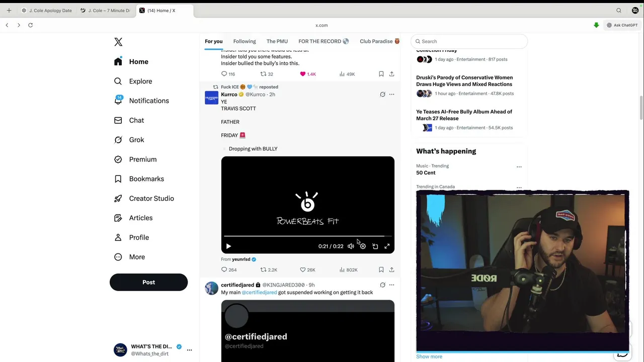Viewport: 644px width, 362px height.
Task: Mute the video volume
Action: coord(351,246)
